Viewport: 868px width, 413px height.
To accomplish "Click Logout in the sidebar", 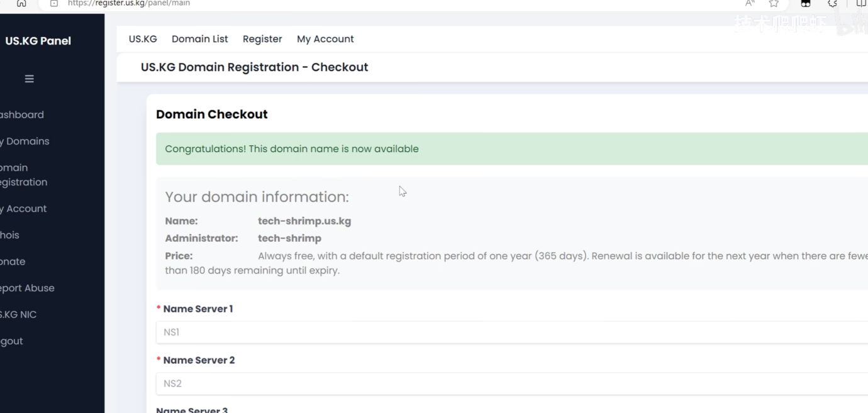I will pyautogui.click(x=11, y=341).
